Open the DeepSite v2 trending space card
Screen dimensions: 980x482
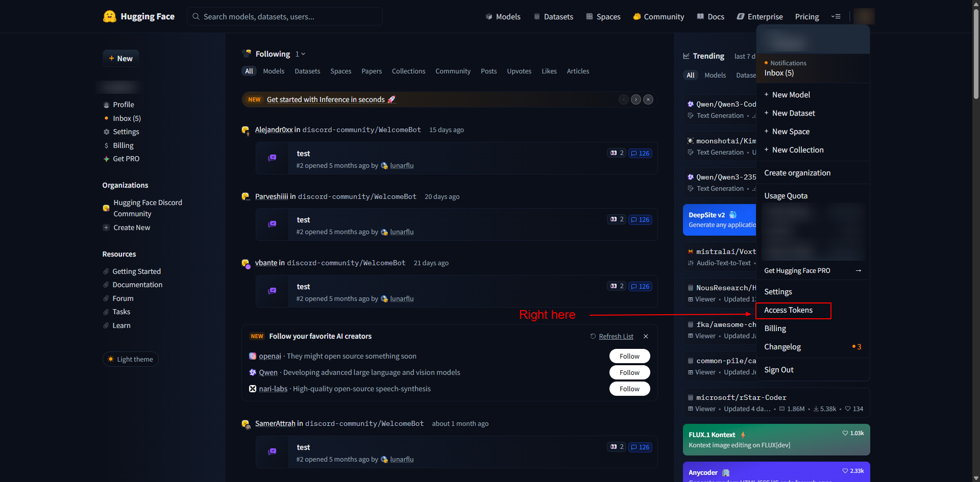[x=720, y=220]
